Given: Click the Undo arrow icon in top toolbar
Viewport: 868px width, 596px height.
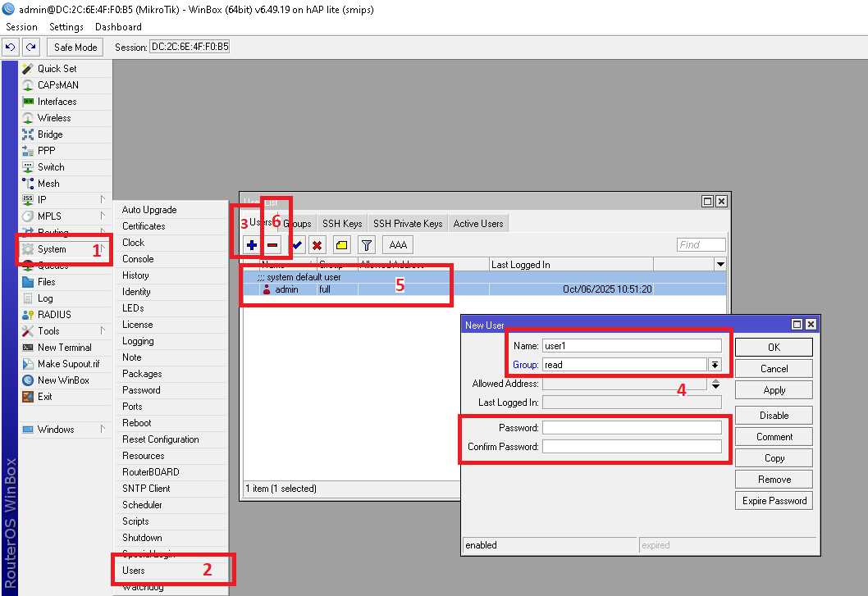Looking at the screenshot, I should [x=11, y=48].
